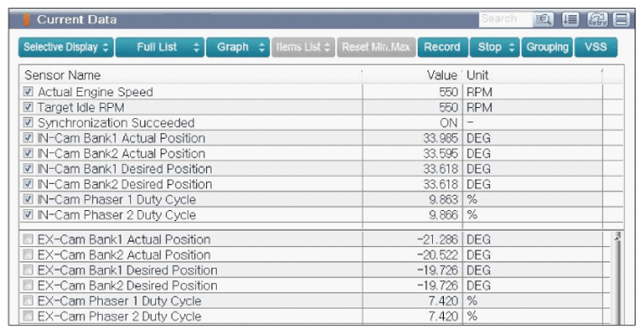Viewport: 644px width, 334px height.
Task: Click the lower sensor list scrollbar
Action: 617,277
